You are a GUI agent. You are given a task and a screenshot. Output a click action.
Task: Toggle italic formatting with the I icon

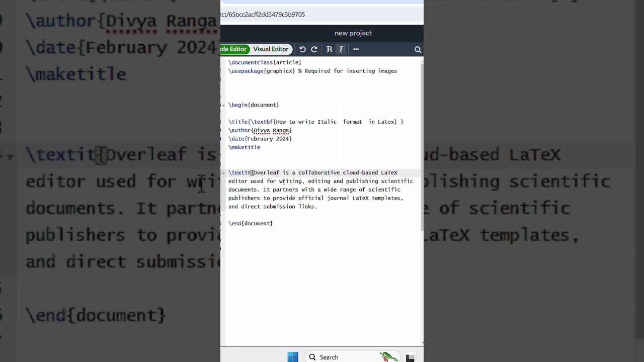click(341, 49)
